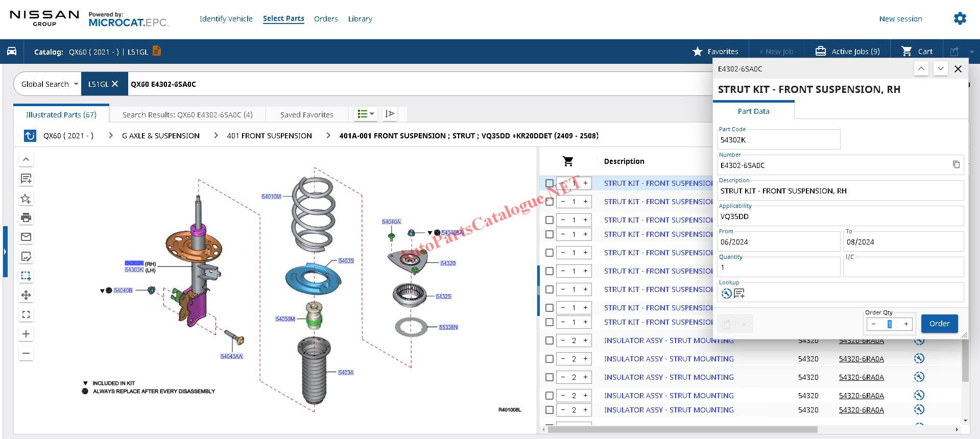Image resolution: width=980 pixels, height=439 pixels.
Task: Select the pan/move diagram tool
Action: pos(26,295)
